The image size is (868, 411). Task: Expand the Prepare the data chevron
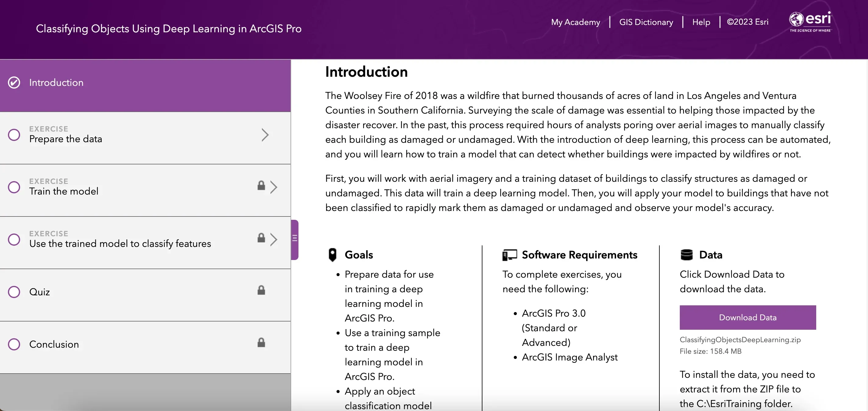(x=265, y=135)
